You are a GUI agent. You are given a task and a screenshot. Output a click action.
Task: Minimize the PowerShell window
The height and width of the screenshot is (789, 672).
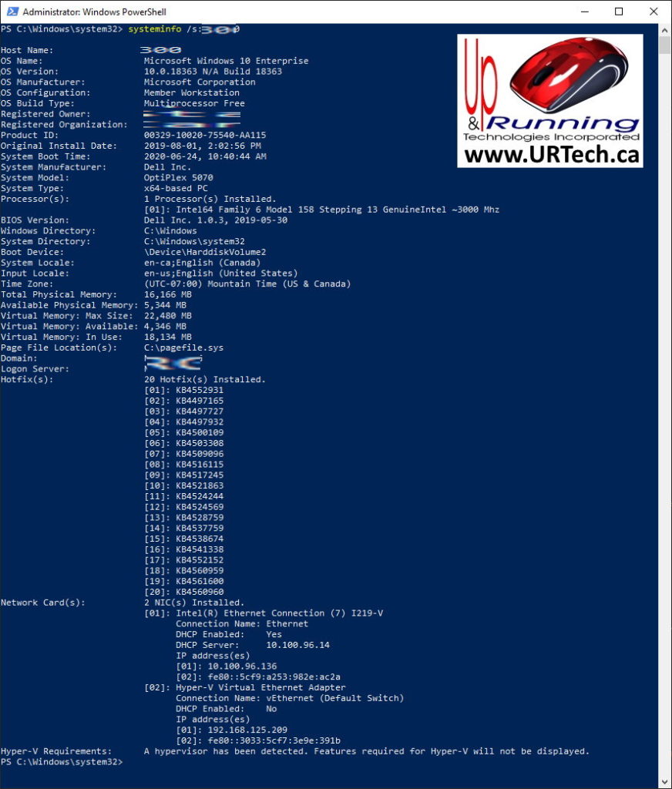click(x=584, y=12)
